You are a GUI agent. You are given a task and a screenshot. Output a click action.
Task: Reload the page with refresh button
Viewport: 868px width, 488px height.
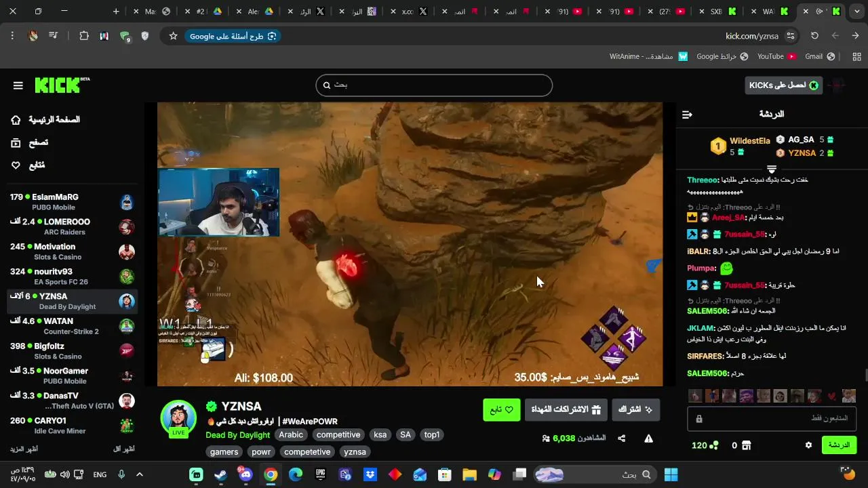tap(814, 36)
